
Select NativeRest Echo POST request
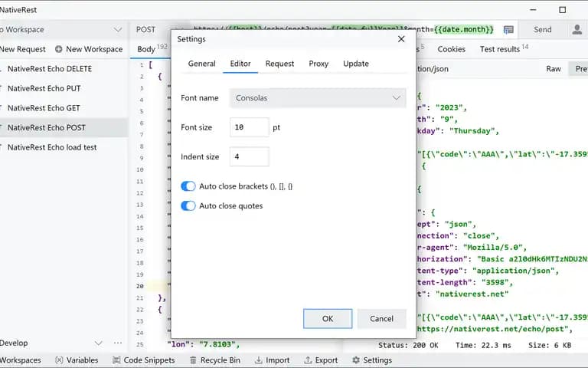coord(47,128)
